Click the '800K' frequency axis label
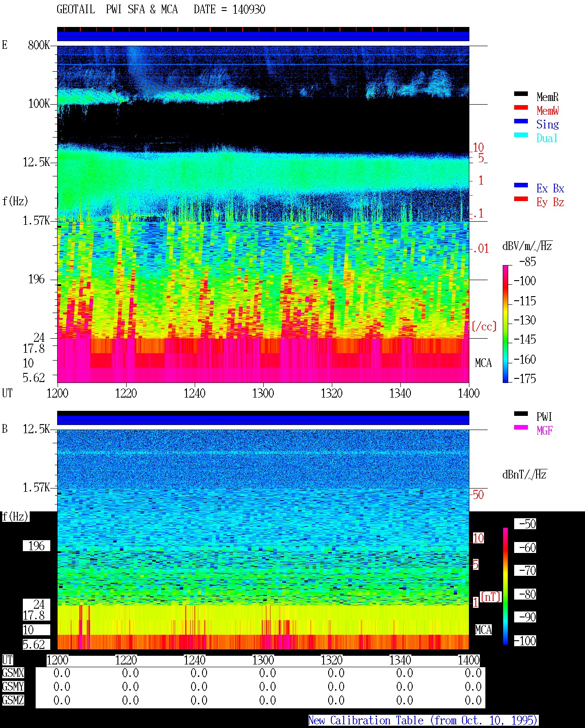 pos(39,45)
